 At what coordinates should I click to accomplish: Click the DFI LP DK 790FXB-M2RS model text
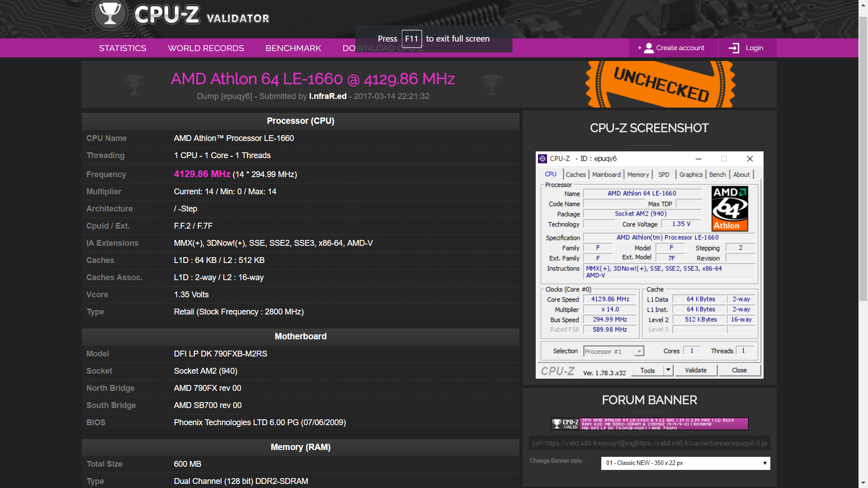point(221,354)
